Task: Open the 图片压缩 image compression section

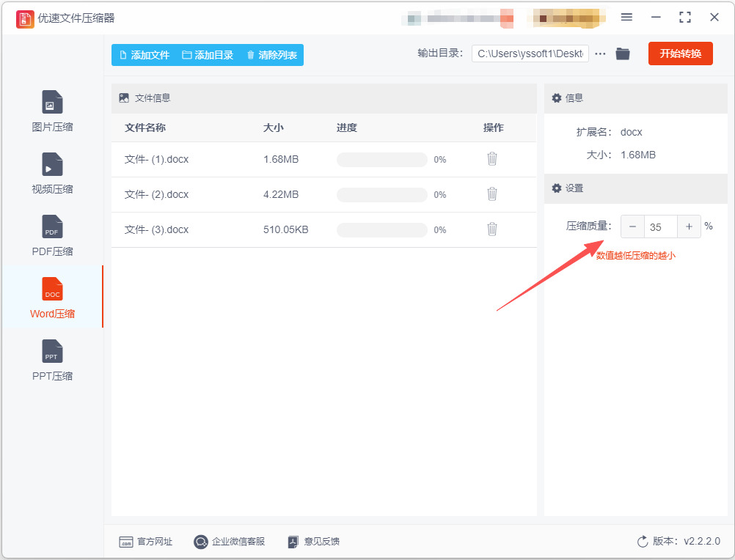Action: 52,111
